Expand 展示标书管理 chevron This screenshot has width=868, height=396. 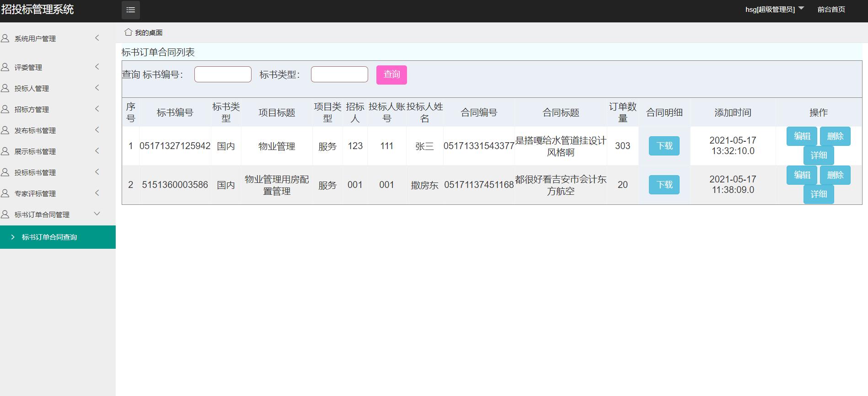(97, 151)
